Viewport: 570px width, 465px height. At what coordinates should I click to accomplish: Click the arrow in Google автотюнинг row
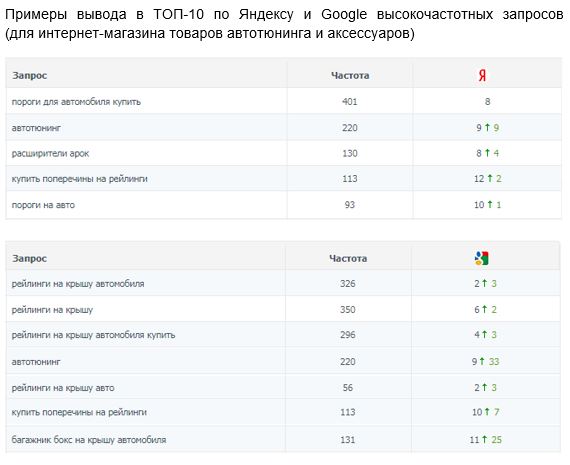482,361
